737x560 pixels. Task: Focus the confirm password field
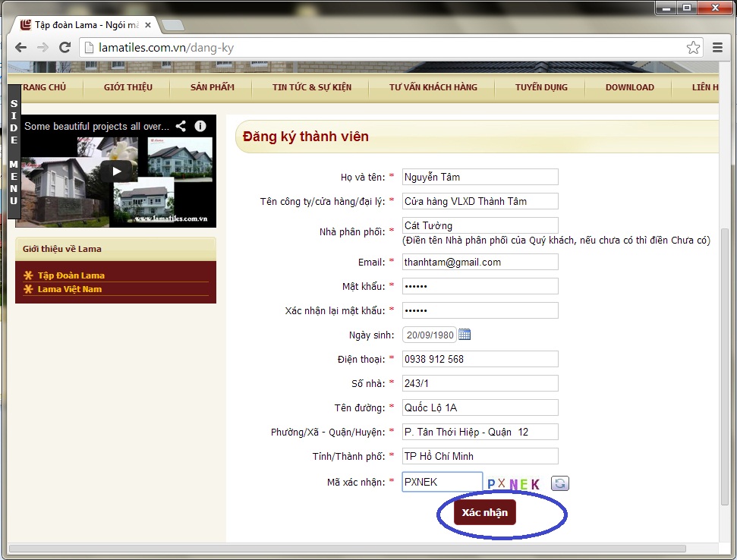click(480, 310)
